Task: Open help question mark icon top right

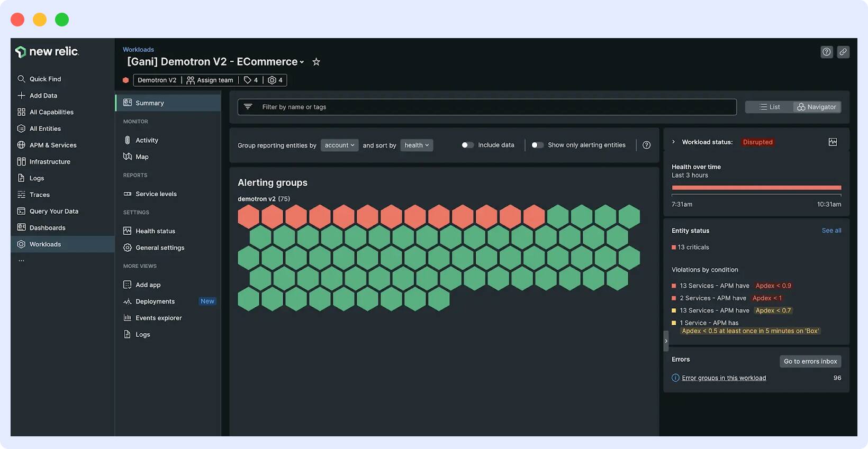Action: (x=827, y=52)
